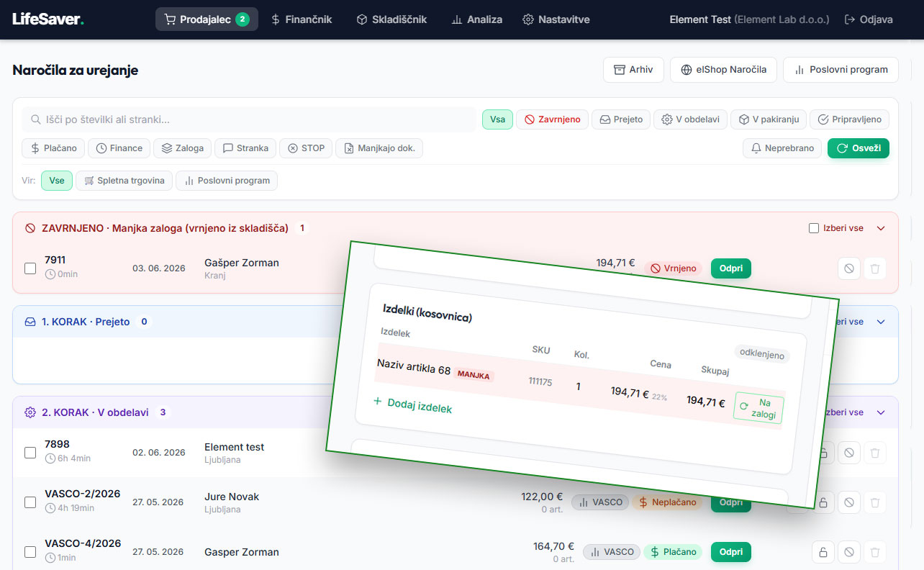The width and height of the screenshot is (924, 570).
Task: Click user name Element Test
Action: point(700,19)
